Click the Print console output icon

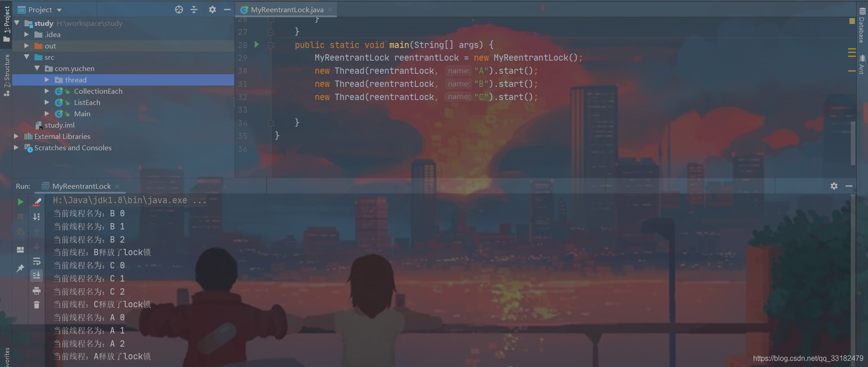(37, 291)
